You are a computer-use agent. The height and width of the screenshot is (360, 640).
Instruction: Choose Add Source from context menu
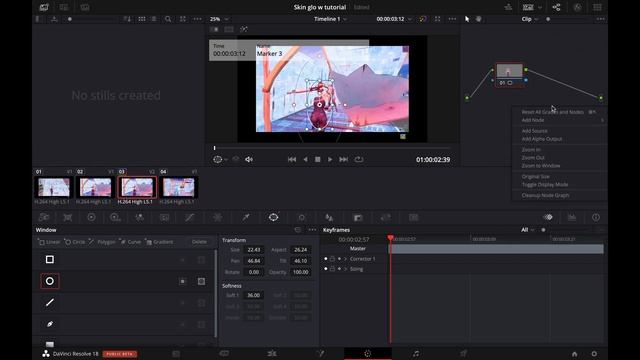(x=534, y=131)
